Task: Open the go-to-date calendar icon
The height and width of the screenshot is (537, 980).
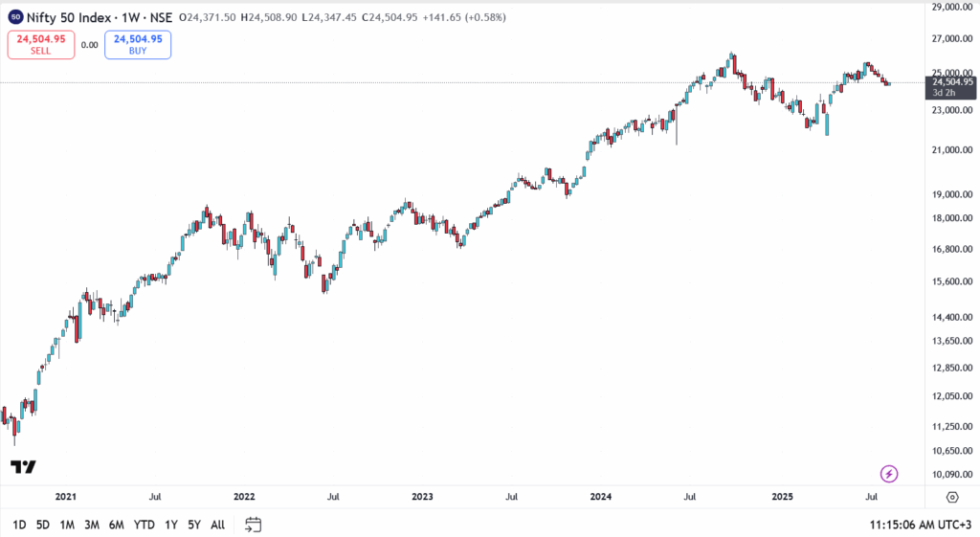Action: tap(253, 524)
